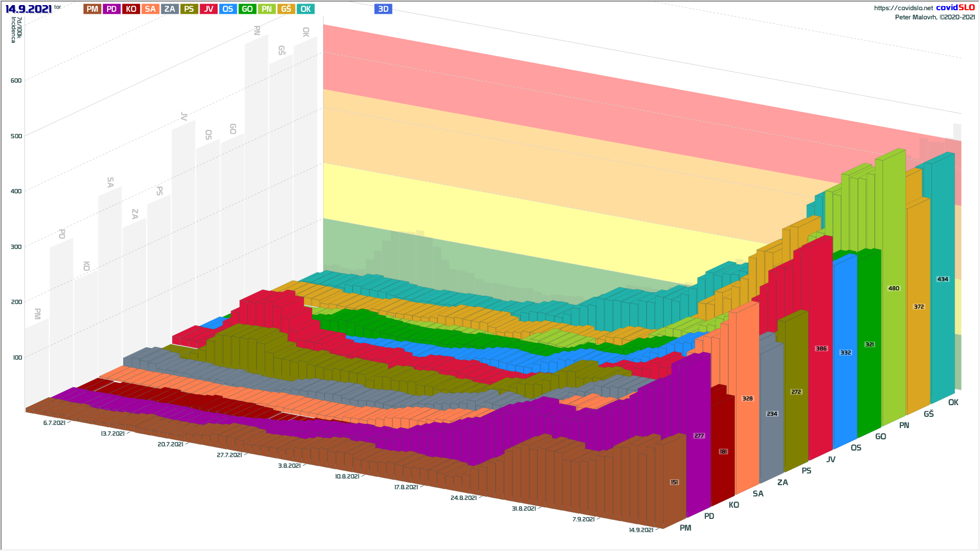The image size is (980, 551).
Task: Toggle the ZA gray legend button
Action: click(x=169, y=9)
